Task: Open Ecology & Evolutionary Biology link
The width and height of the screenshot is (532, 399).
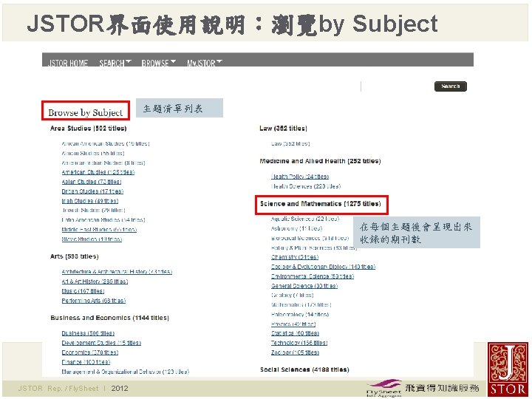Action: (x=323, y=267)
